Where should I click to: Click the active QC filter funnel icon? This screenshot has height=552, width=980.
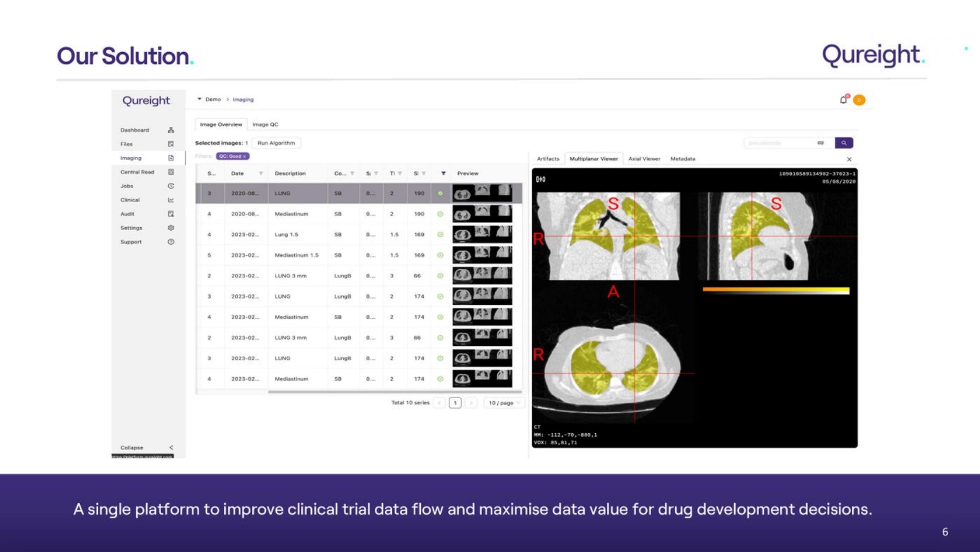pyautogui.click(x=443, y=173)
